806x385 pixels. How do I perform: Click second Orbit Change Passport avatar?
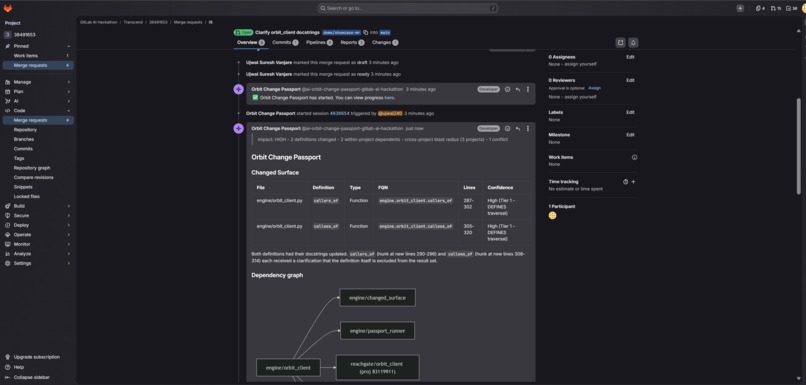tap(239, 129)
